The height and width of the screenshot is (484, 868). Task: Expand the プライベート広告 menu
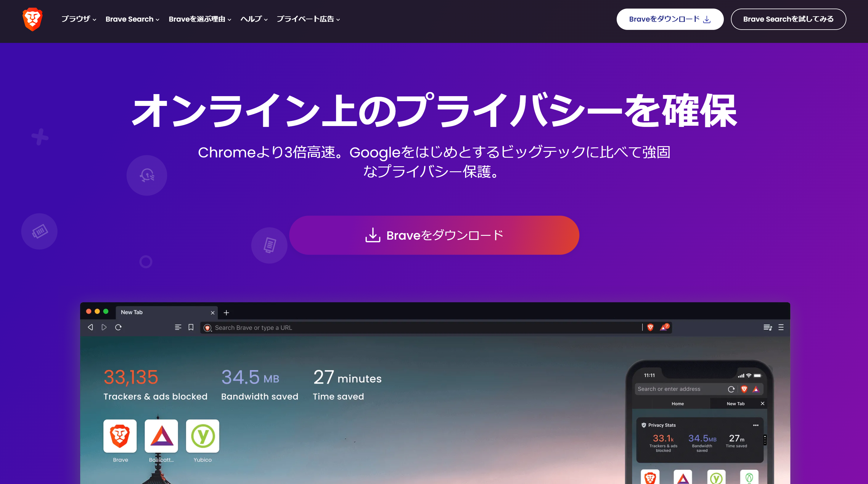pos(308,19)
